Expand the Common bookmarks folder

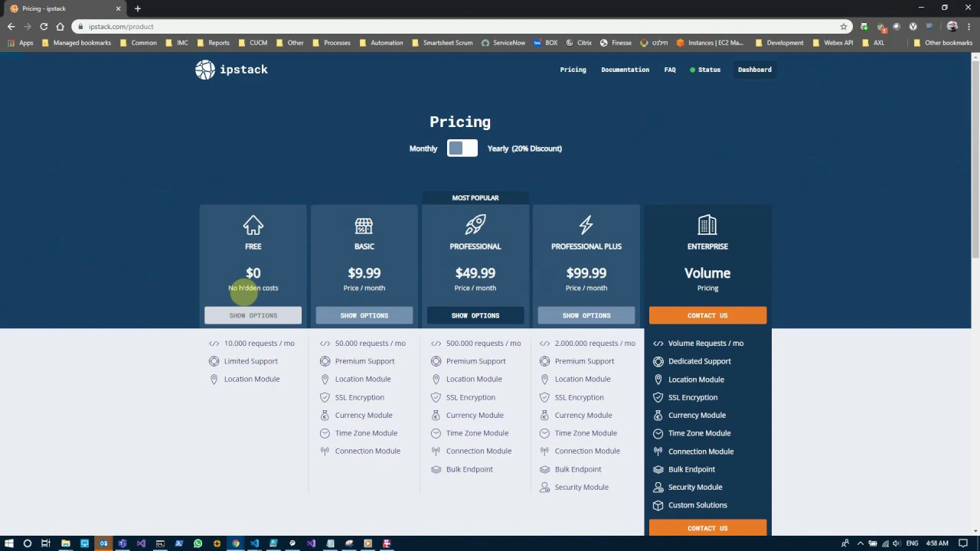point(138,43)
